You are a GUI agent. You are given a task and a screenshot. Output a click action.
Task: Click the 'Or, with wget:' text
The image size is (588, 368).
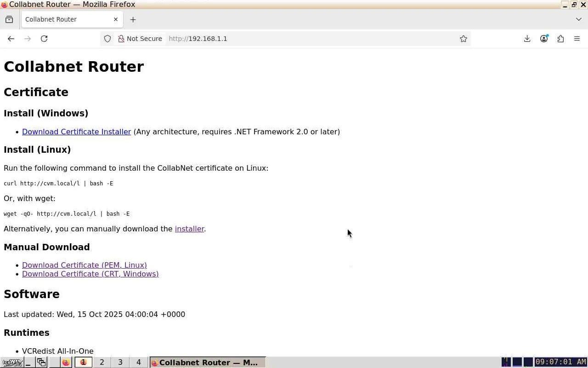[x=29, y=198]
